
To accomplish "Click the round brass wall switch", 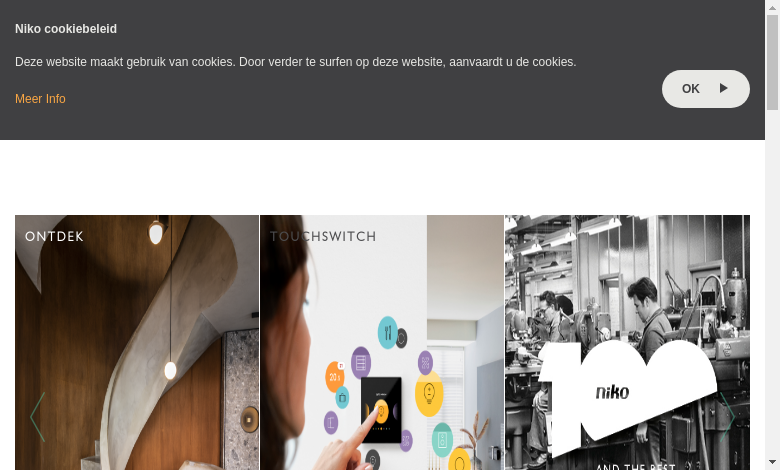I will (249, 419).
